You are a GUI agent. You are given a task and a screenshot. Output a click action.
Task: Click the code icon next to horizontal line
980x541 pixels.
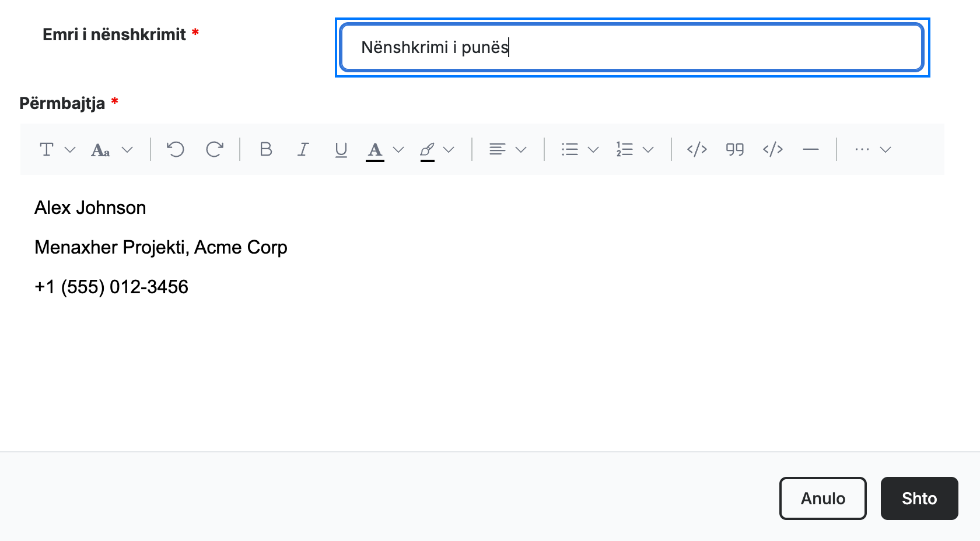(x=773, y=150)
